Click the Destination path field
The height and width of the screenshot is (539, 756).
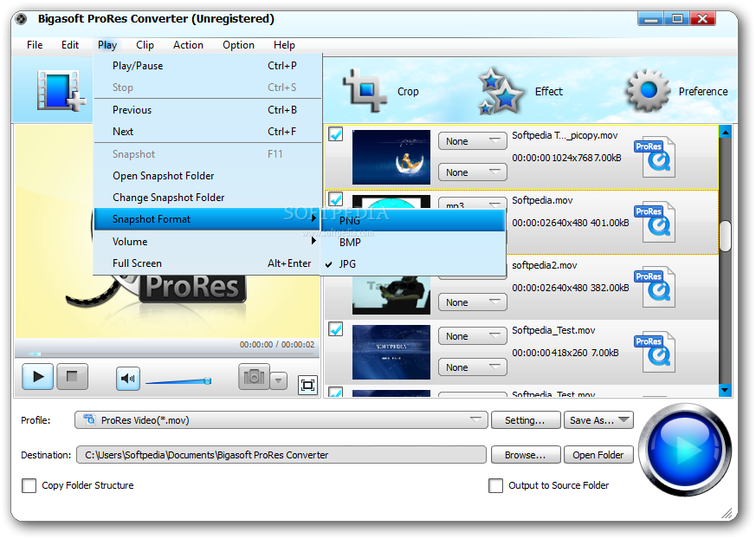point(281,455)
